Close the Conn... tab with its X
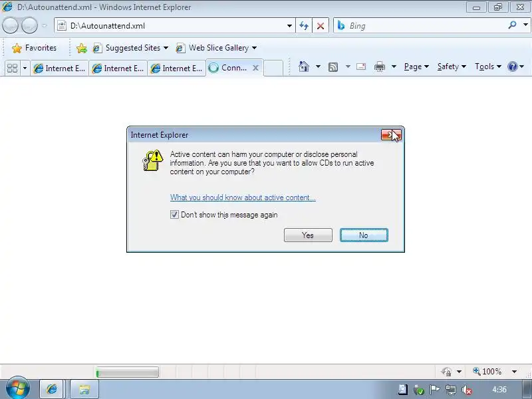Viewport: 532px width, 399px height. 255,68
